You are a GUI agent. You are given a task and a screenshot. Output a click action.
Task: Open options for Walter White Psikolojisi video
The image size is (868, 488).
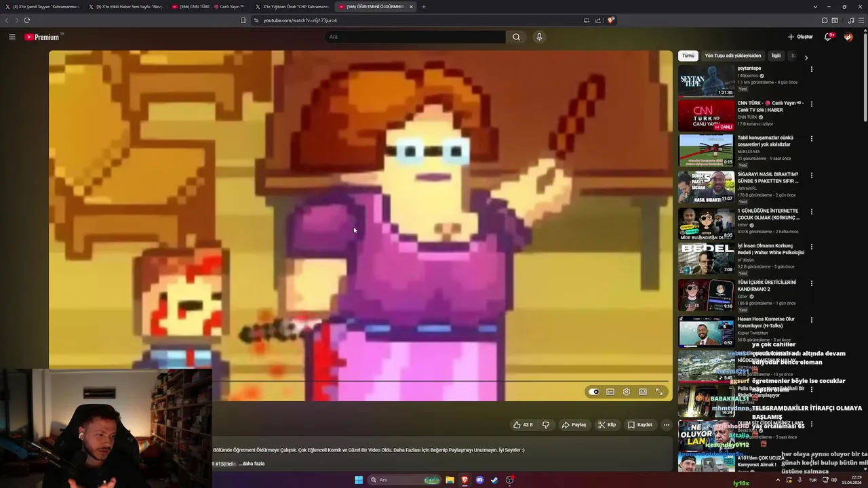pyautogui.click(x=811, y=247)
